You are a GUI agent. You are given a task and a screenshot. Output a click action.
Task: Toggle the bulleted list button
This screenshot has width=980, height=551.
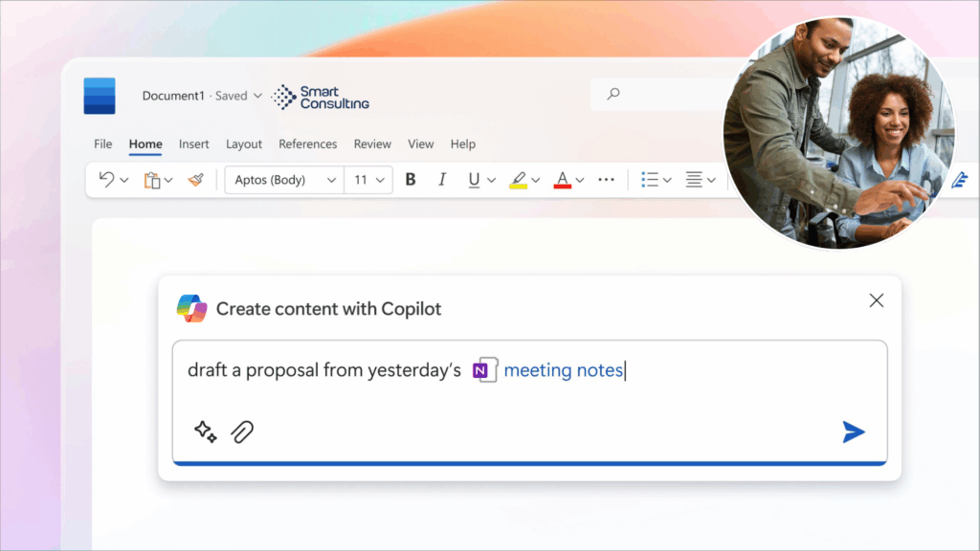click(650, 180)
